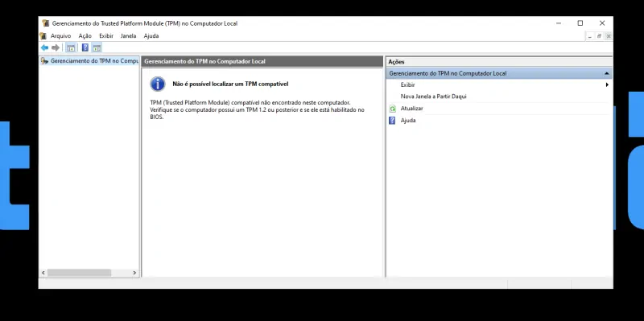The height and width of the screenshot is (321, 644).
Task: Open the Arquivo menu
Action: (x=61, y=36)
